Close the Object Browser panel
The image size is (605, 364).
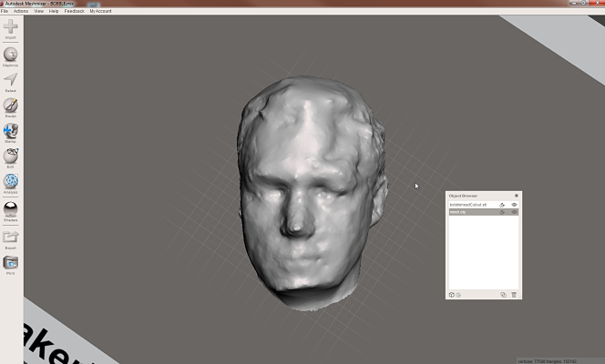coord(517,196)
